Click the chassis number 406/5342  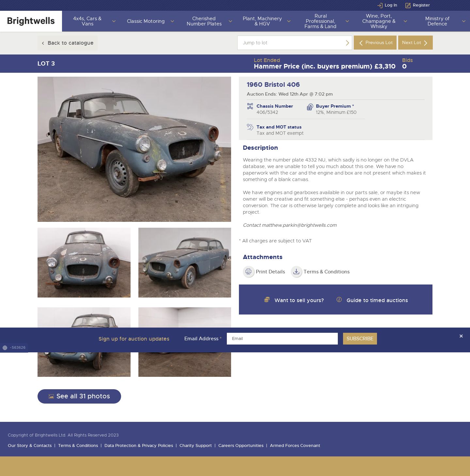(x=267, y=113)
